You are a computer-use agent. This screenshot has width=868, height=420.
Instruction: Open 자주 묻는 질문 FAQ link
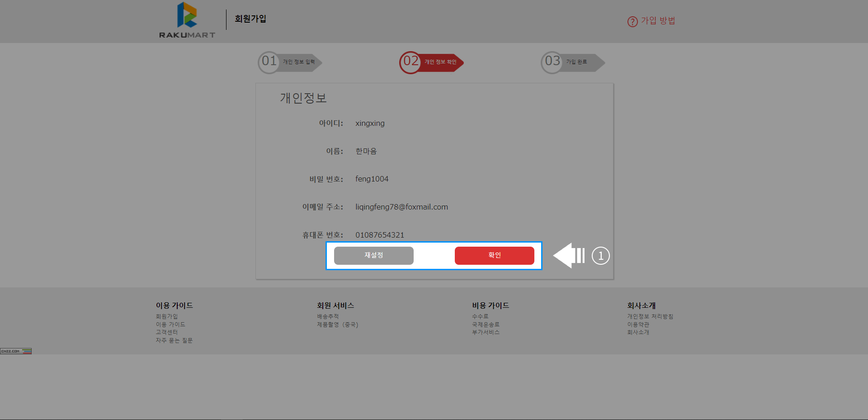[x=174, y=340]
